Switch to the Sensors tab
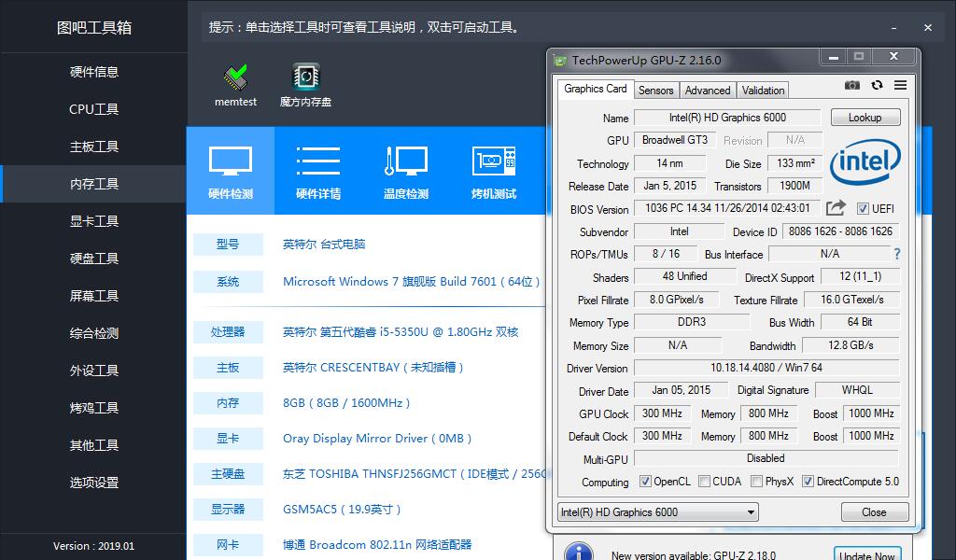 point(656,91)
